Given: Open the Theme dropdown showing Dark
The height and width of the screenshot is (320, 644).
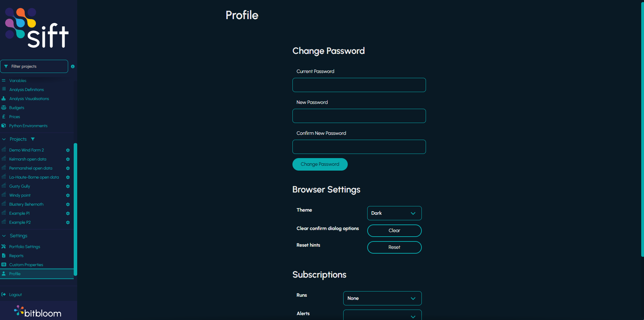Looking at the screenshot, I should pos(394,213).
